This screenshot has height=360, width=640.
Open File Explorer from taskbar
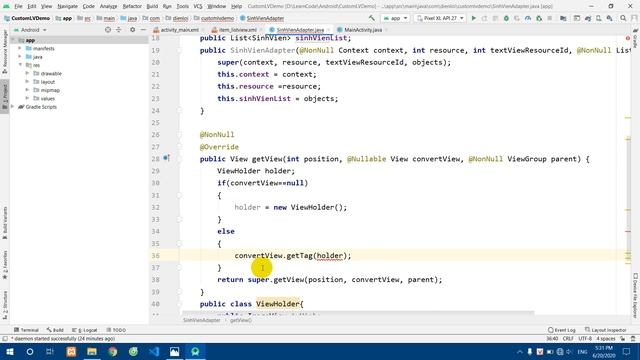click(x=92, y=351)
